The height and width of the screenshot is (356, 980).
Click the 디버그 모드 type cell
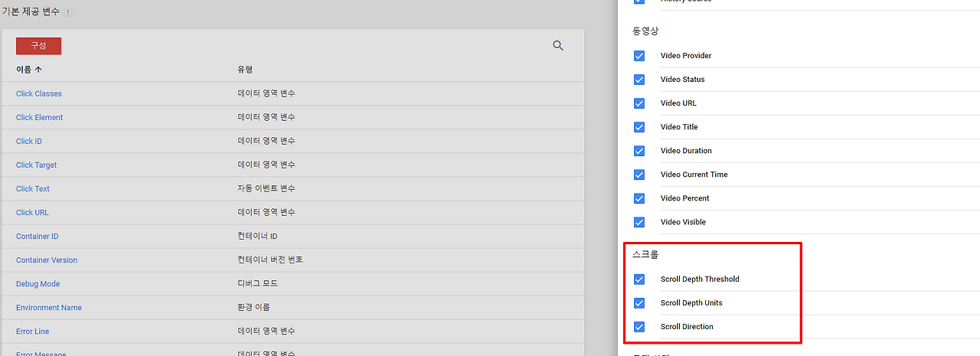257,283
